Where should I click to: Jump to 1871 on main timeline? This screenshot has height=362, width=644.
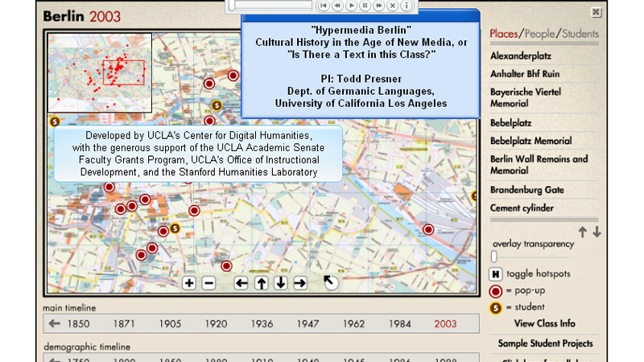point(124,324)
